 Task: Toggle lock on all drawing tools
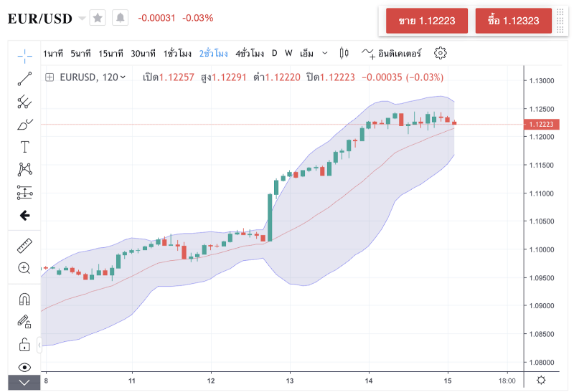coord(24,344)
